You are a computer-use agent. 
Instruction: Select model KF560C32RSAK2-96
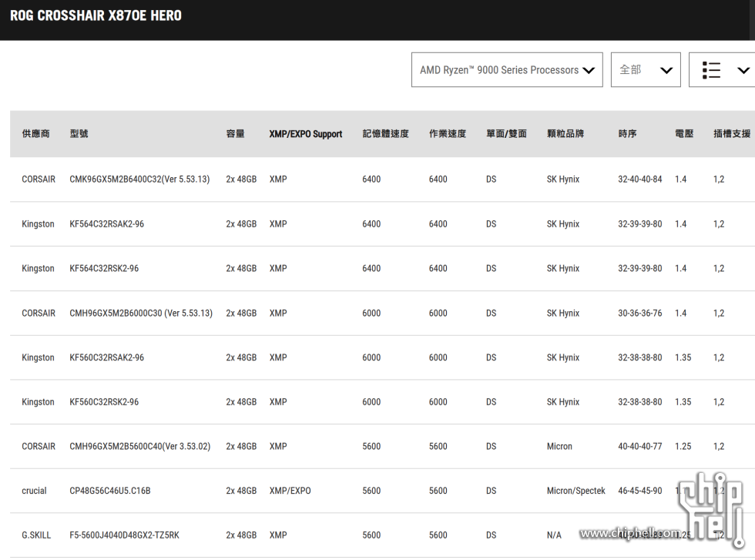pos(107,357)
